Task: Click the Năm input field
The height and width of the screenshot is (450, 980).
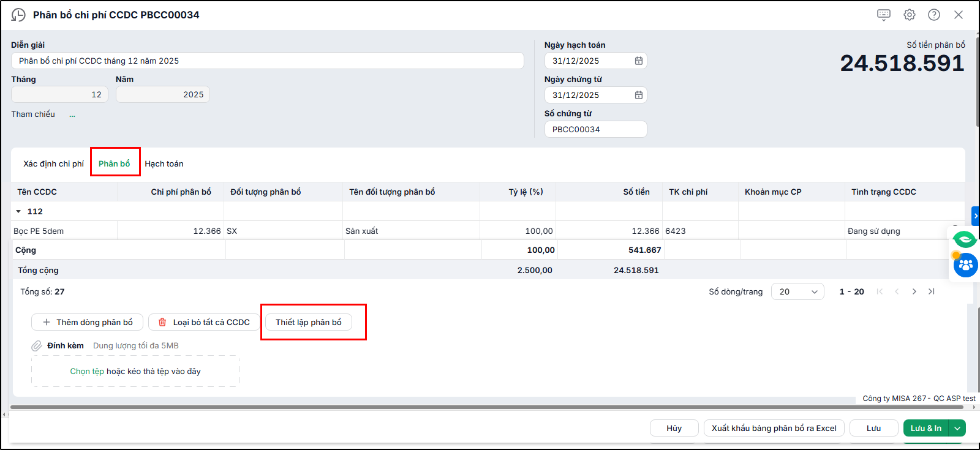Action: click(163, 94)
